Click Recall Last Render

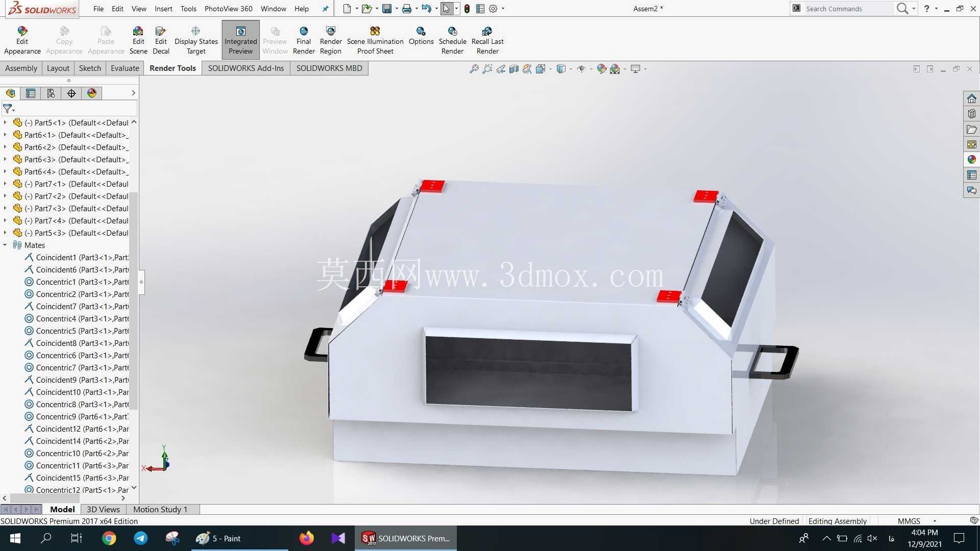(487, 40)
